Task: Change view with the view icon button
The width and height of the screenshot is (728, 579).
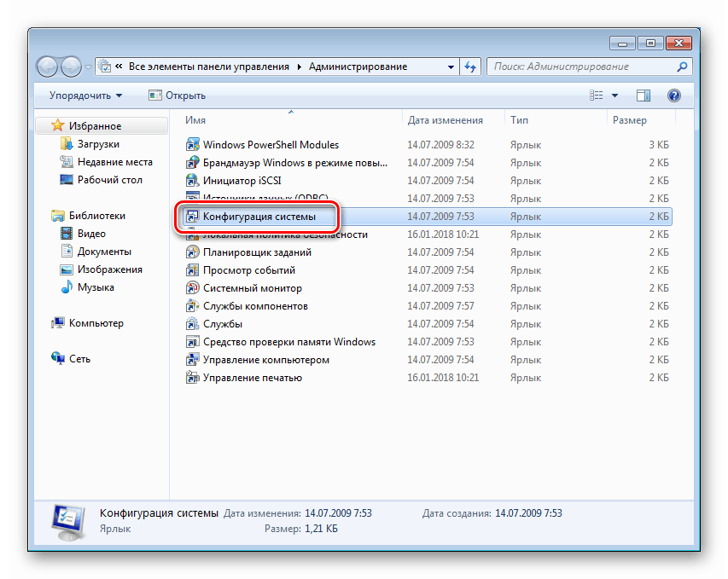Action: [597, 96]
